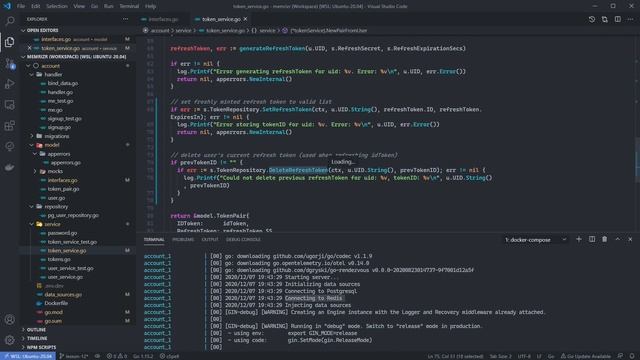Viewport: 640px width, 360px height.
Task: Collapse the handler folder
Action: click(x=31, y=75)
